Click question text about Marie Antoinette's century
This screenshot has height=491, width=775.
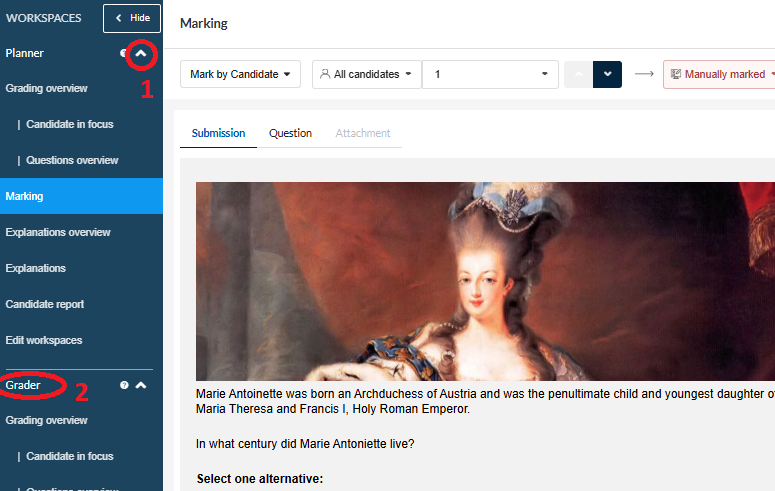point(305,444)
